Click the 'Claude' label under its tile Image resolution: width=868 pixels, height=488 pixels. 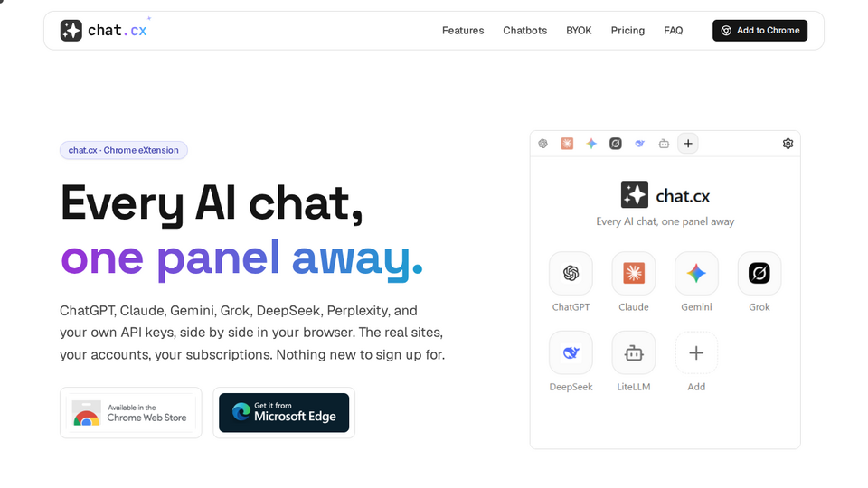[633, 307]
